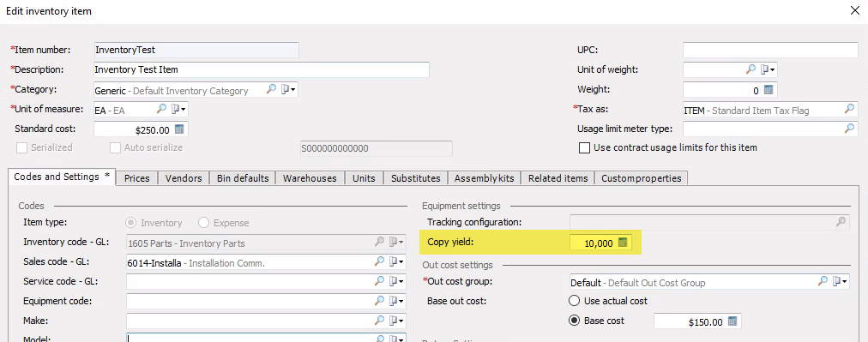Select the Expense item type radio
868x342 pixels.
pos(203,223)
